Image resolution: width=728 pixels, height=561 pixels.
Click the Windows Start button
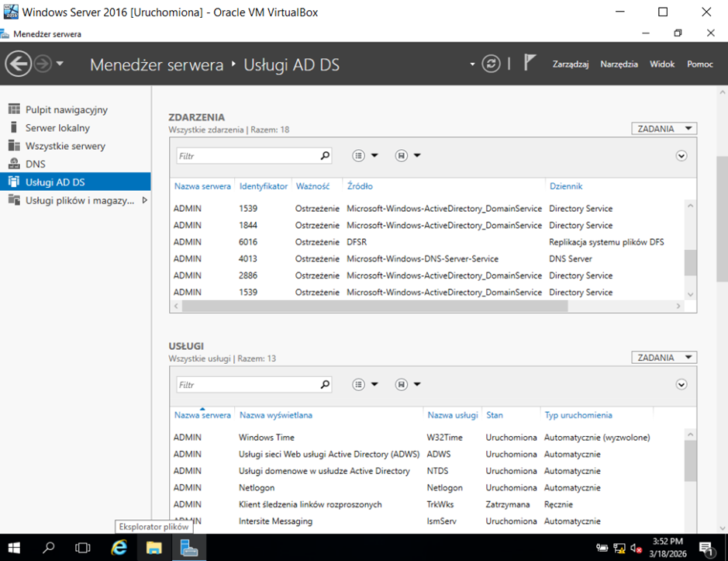[x=15, y=547]
